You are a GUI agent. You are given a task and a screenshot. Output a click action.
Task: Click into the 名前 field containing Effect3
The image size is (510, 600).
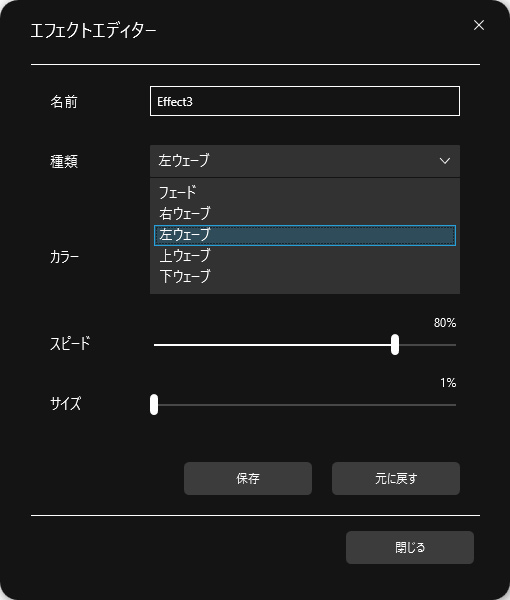tap(305, 101)
